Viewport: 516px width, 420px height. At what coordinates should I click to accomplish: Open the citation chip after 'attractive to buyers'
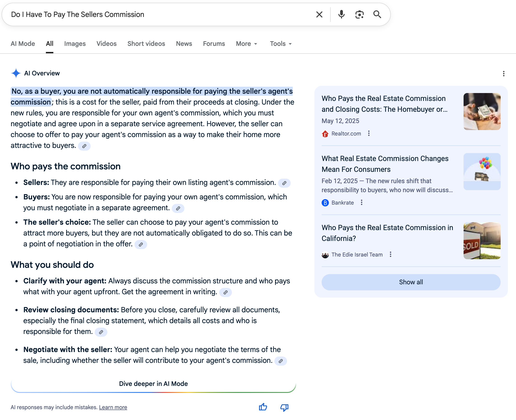pyautogui.click(x=84, y=146)
